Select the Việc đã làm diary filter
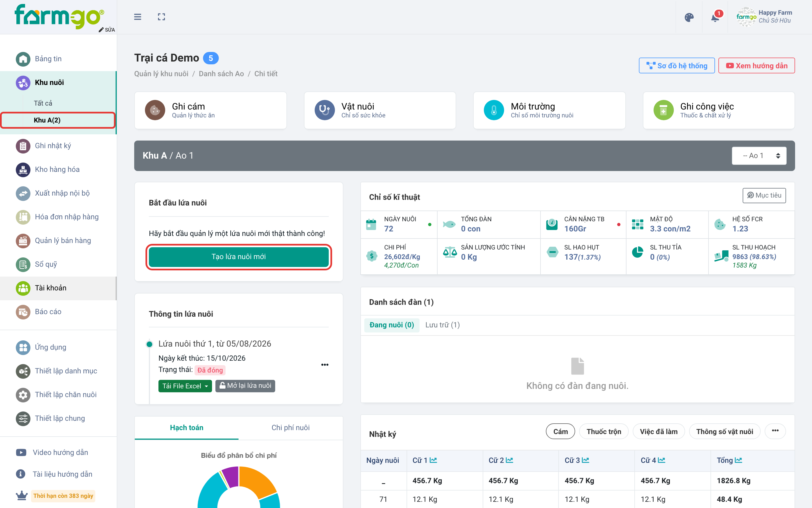812x508 pixels. [658, 432]
